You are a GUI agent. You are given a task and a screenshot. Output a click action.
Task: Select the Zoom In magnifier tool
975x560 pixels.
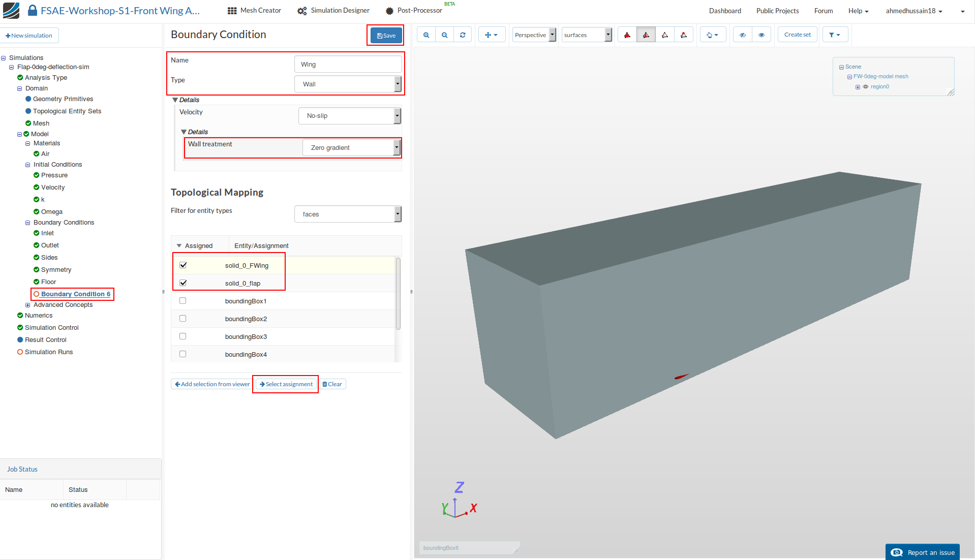426,35
